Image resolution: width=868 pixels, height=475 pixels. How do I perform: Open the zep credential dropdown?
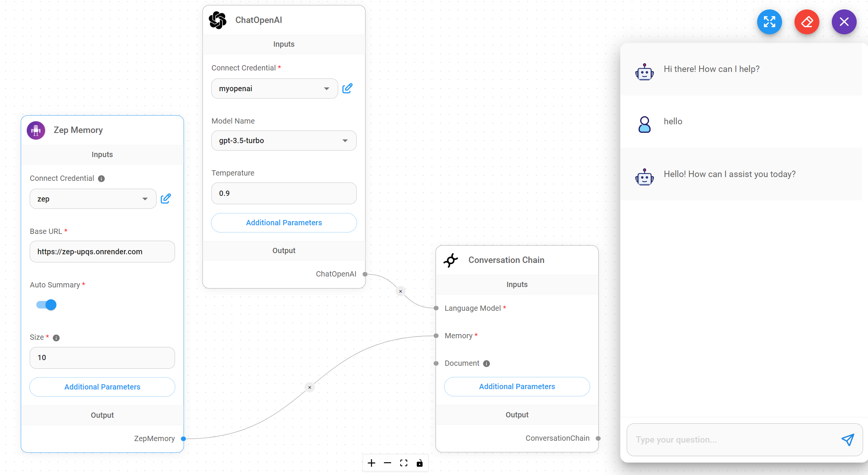(x=93, y=199)
